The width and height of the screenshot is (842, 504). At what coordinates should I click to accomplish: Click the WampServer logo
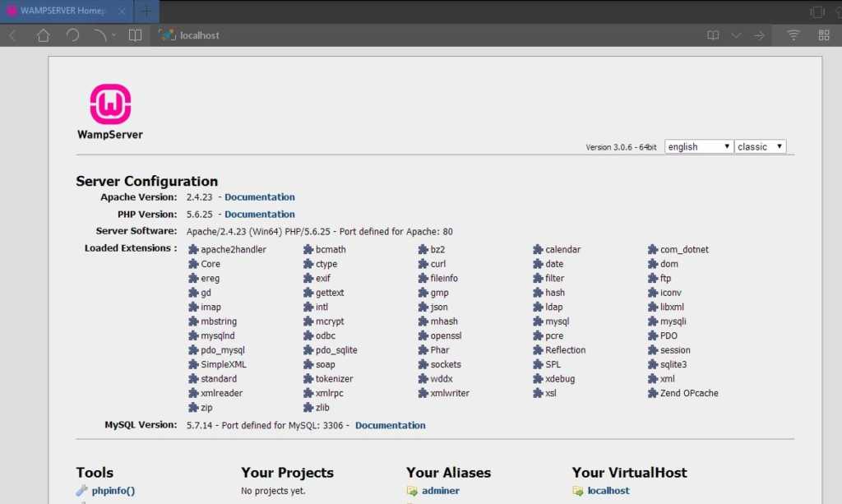(110, 104)
